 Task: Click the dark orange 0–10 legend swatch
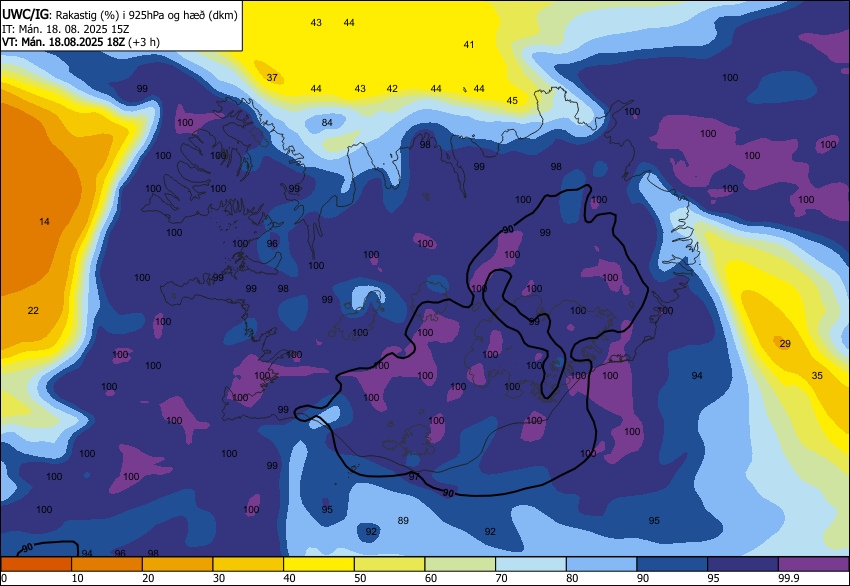click(x=36, y=564)
